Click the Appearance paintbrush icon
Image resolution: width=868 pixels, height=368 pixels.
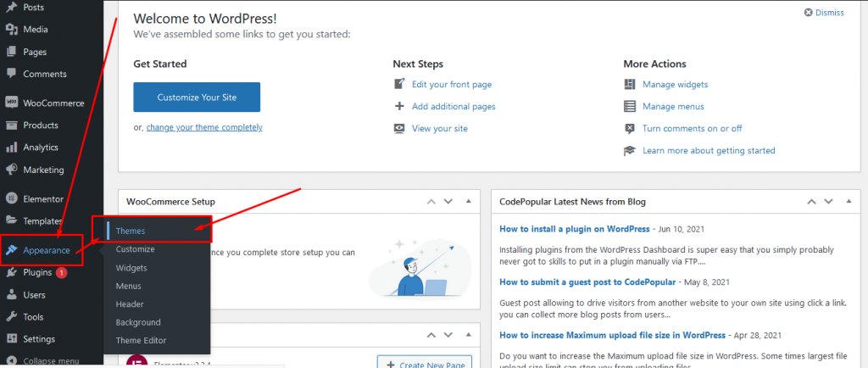click(x=11, y=250)
